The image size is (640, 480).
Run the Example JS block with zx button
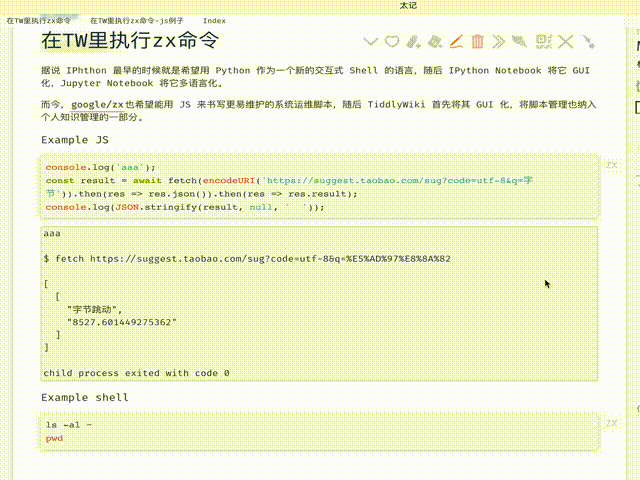[x=611, y=165]
